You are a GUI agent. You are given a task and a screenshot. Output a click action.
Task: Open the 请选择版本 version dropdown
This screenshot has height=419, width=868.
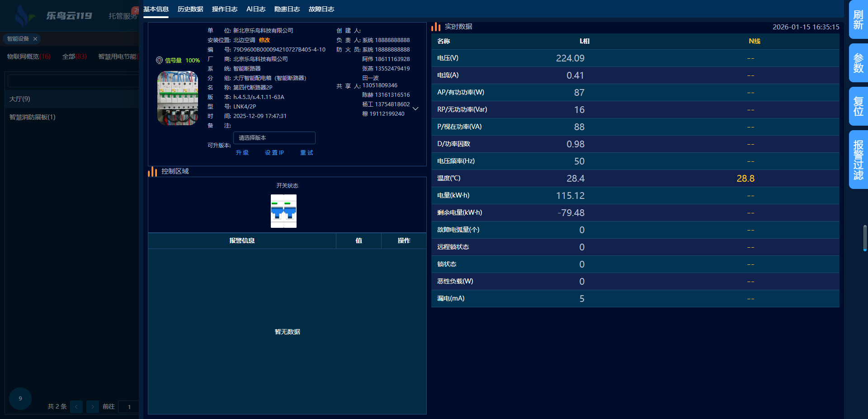click(x=274, y=138)
